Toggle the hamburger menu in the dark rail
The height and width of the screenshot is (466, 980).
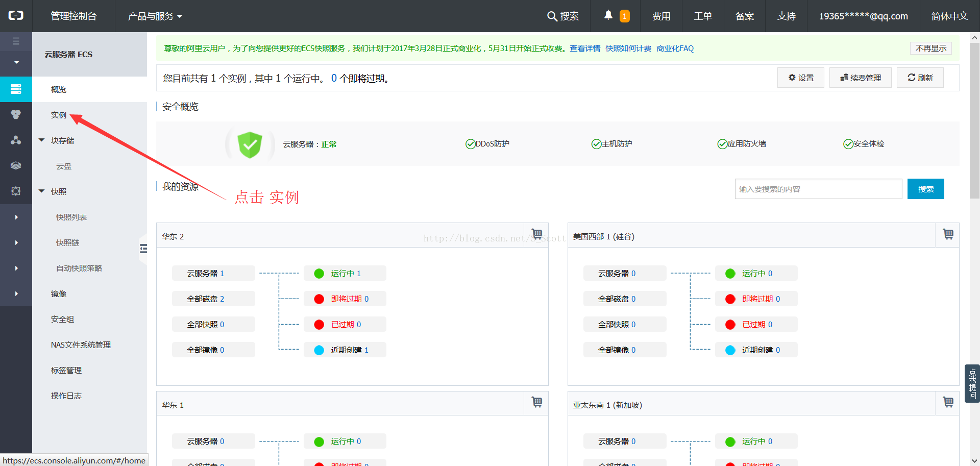tap(16, 41)
